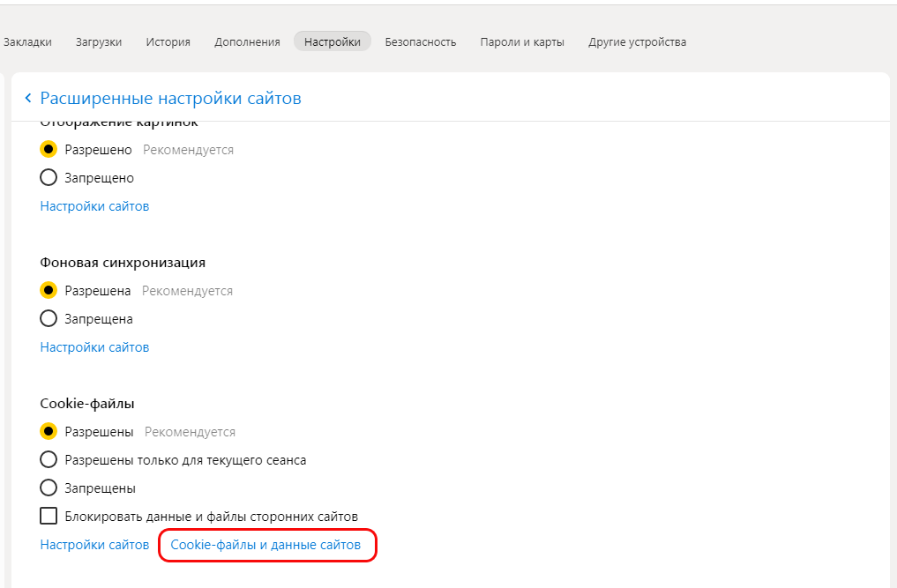
Task: Open Настройки сайтов under image display section
Action: click(94, 206)
